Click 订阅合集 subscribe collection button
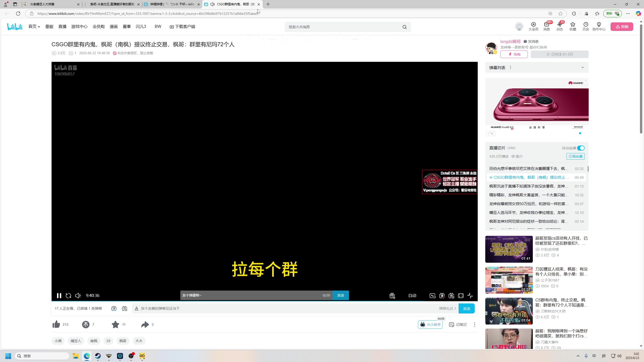Viewport: 644px width, 362px height. tap(576, 156)
